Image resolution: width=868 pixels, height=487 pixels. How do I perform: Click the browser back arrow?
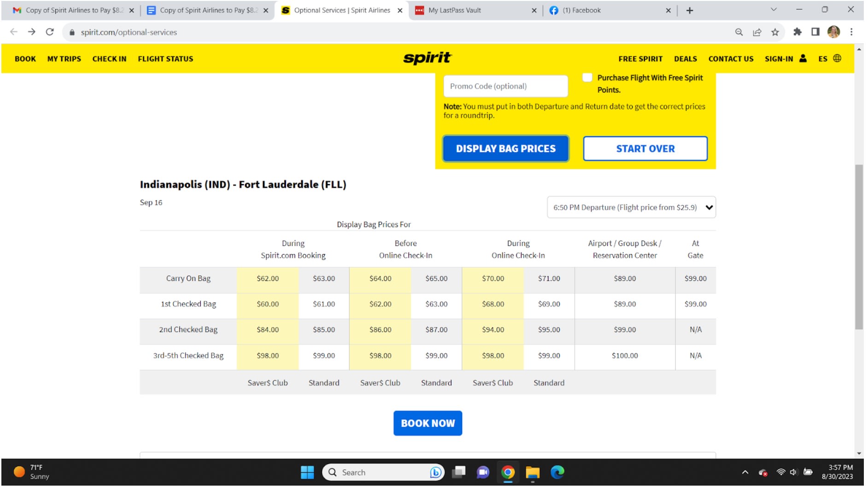14,32
